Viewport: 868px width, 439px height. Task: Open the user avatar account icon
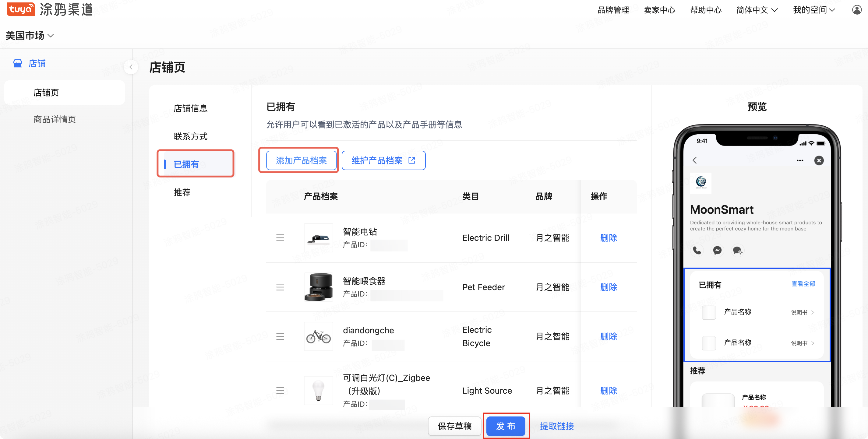click(857, 10)
